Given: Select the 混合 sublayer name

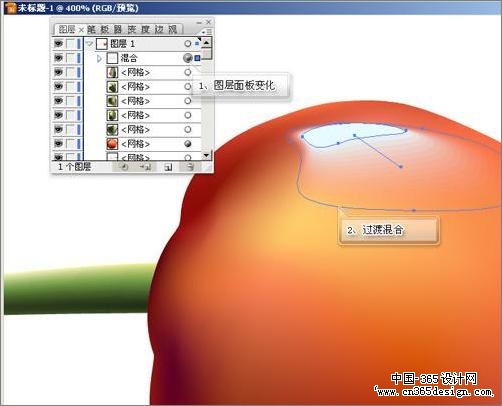Looking at the screenshot, I should [129, 58].
